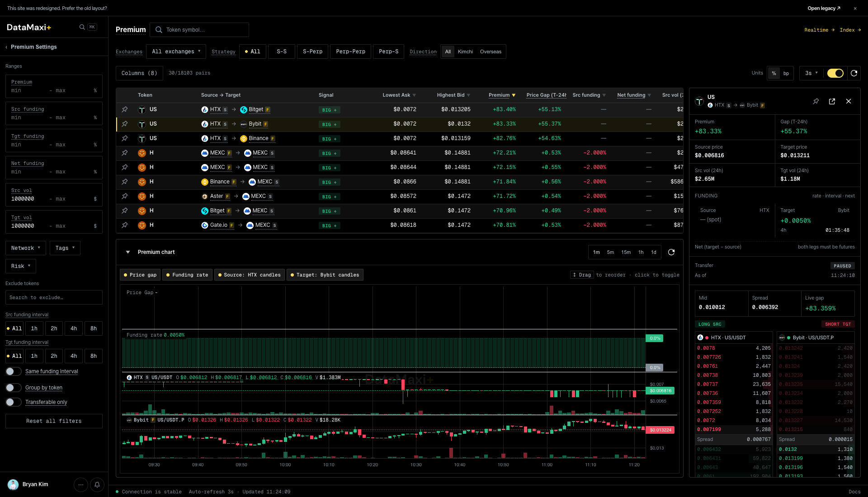Click Reset all filters button

54,421
